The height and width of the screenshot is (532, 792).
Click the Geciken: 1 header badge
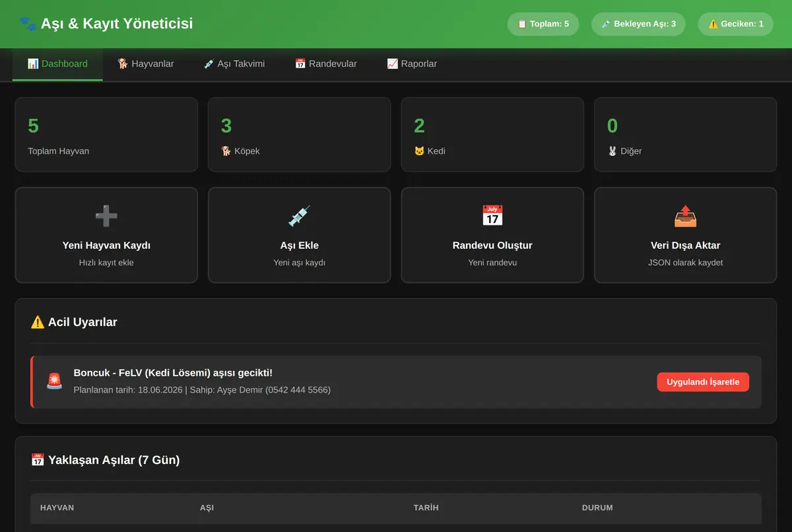[735, 24]
